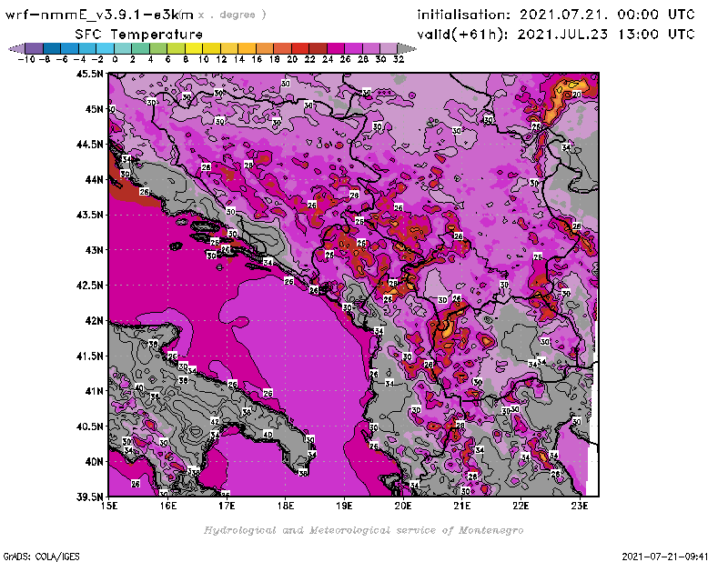Image resolution: width=728 pixels, height=562 pixels.
Task: Click the coral 18 to 20 legend swatch
Action: point(282,48)
